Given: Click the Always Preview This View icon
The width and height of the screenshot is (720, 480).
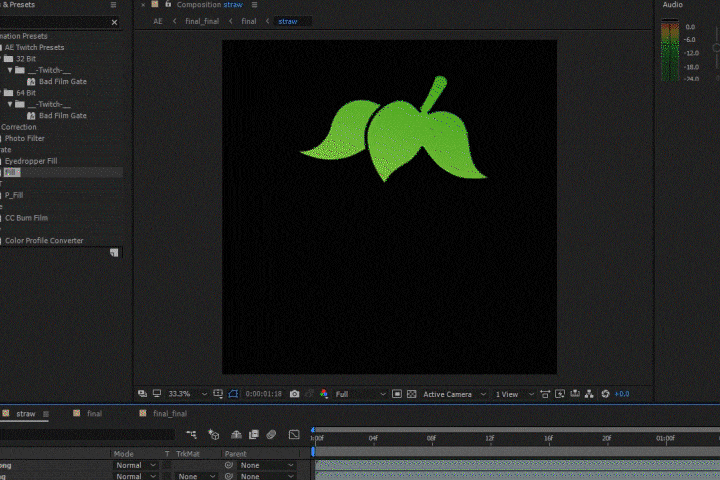Looking at the screenshot, I should (x=142, y=394).
